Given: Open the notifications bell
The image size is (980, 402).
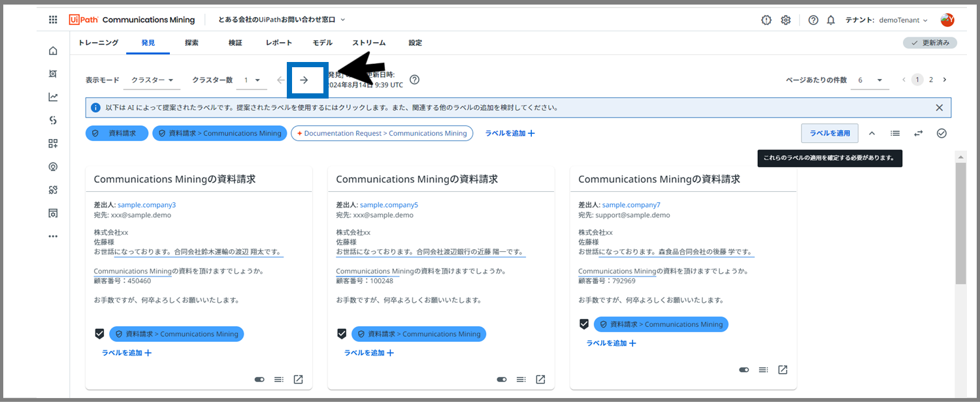Looking at the screenshot, I should pyautogui.click(x=831, y=20).
